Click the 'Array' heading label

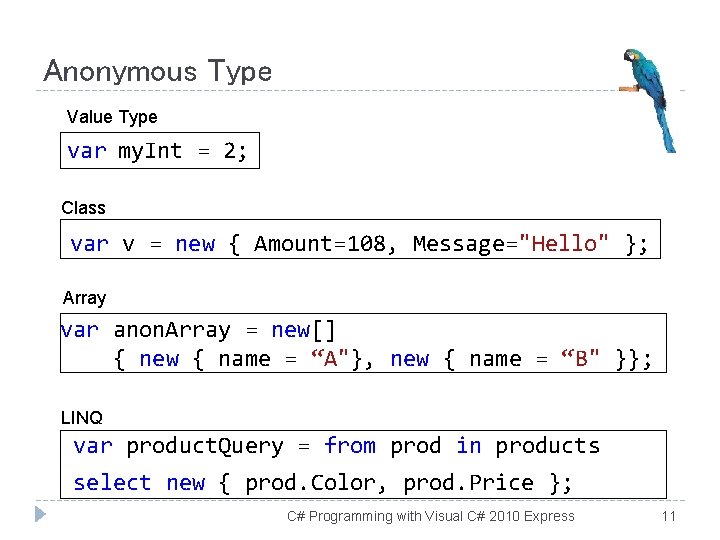click(x=84, y=298)
